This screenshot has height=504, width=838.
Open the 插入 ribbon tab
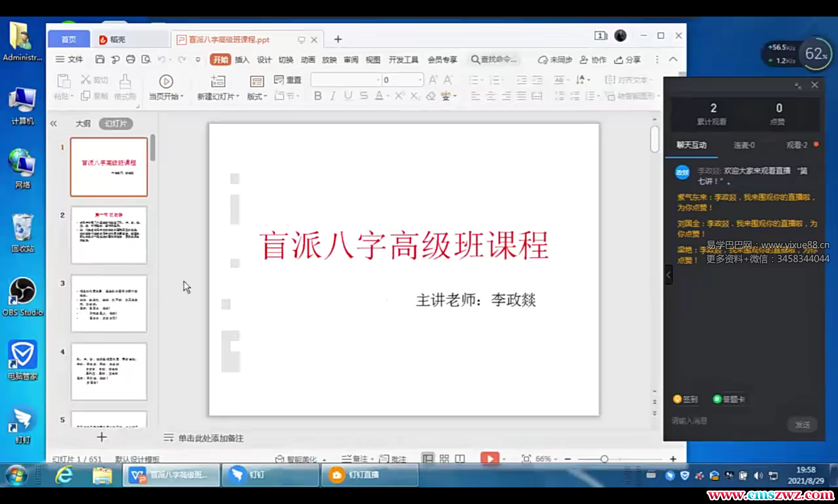click(242, 59)
